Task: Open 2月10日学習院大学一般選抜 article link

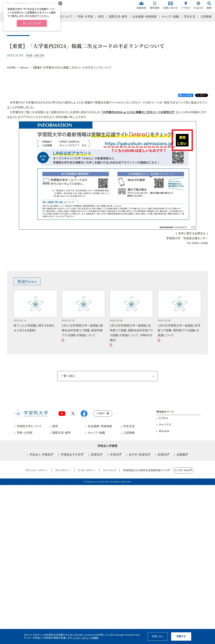Action: (x=131, y=333)
